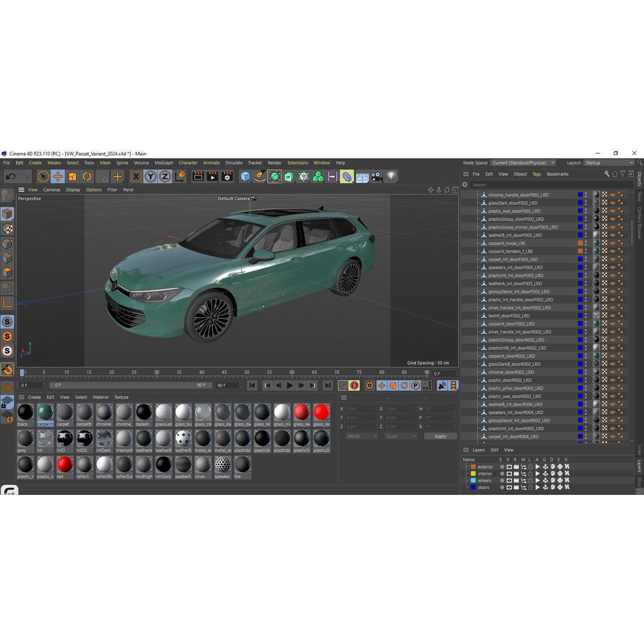Toggle wheels layer visibility eye

[x=509, y=481]
